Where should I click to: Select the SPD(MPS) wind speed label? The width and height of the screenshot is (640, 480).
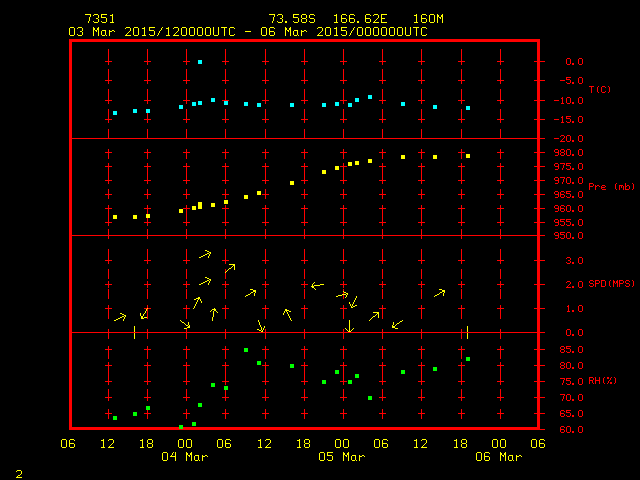pos(611,284)
